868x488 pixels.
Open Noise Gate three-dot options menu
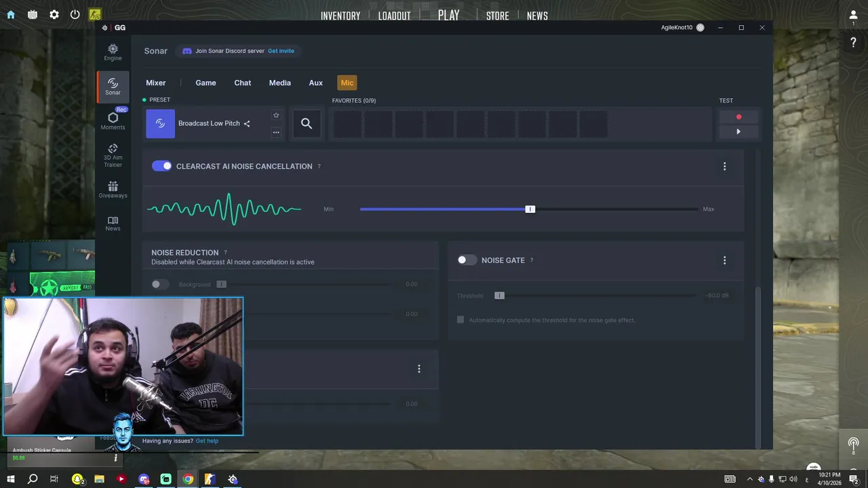pyautogui.click(x=724, y=260)
